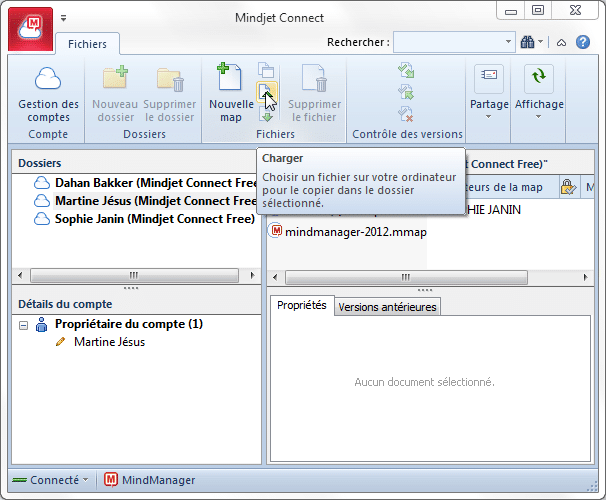Click the Charger upload file icon
606x500 pixels.
pyautogui.click(x=266, y=92)
